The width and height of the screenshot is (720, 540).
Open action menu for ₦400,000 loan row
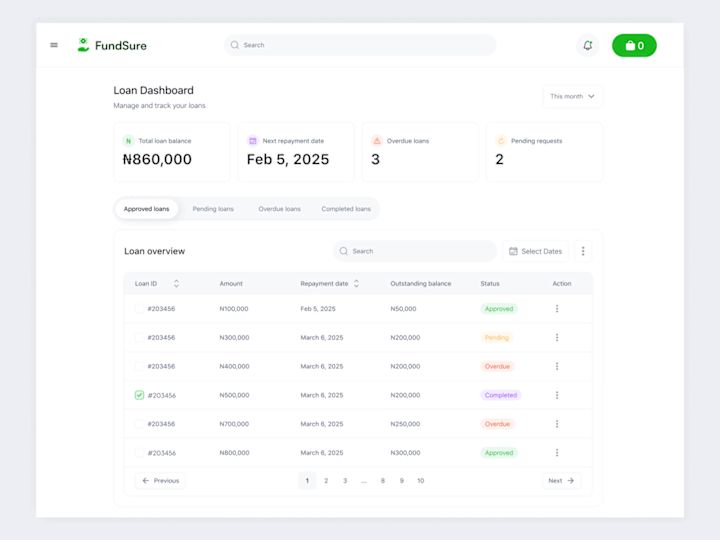[x=557, y=366]
